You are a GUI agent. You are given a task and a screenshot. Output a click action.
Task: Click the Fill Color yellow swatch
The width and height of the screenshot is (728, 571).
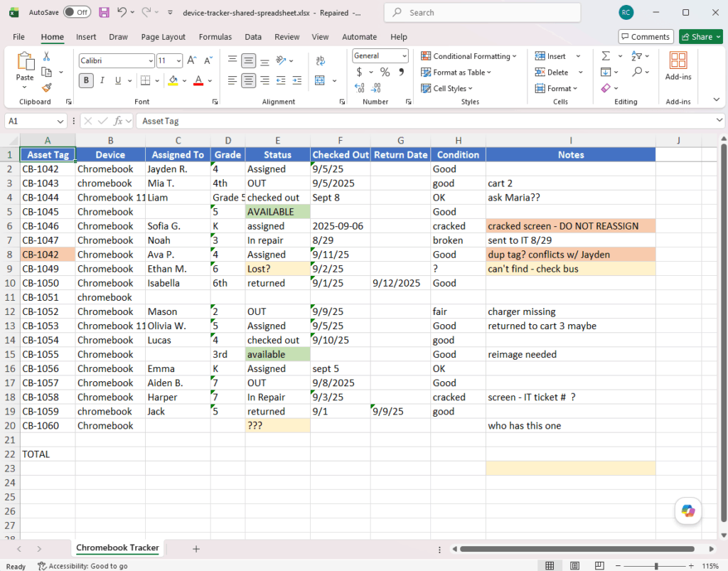[173, 80]
